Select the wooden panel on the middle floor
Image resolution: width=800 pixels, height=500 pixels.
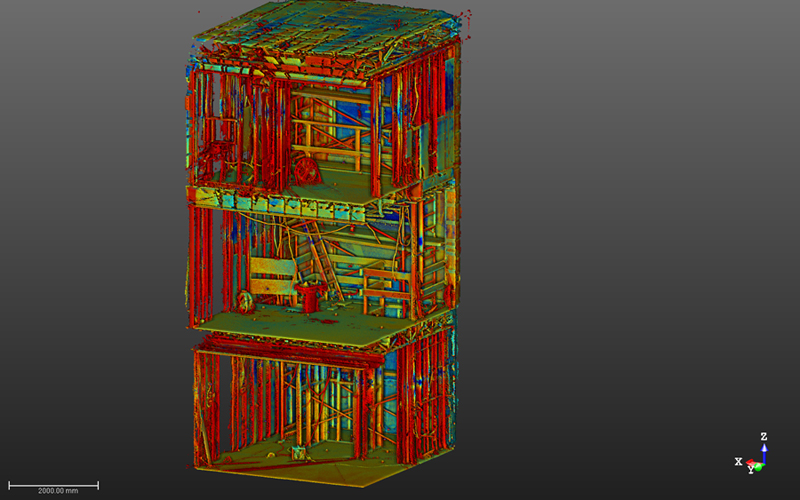click(271, 268)
